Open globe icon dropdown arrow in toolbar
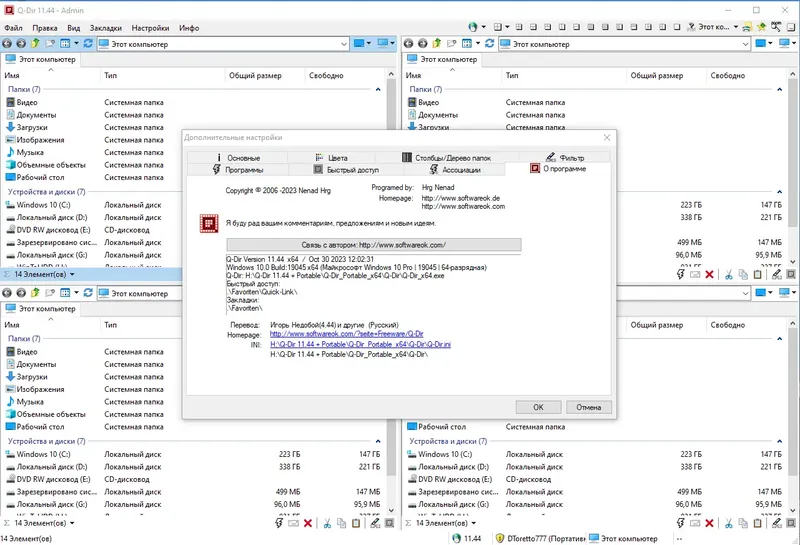The image size is (800, 545). tap(484, 27)
